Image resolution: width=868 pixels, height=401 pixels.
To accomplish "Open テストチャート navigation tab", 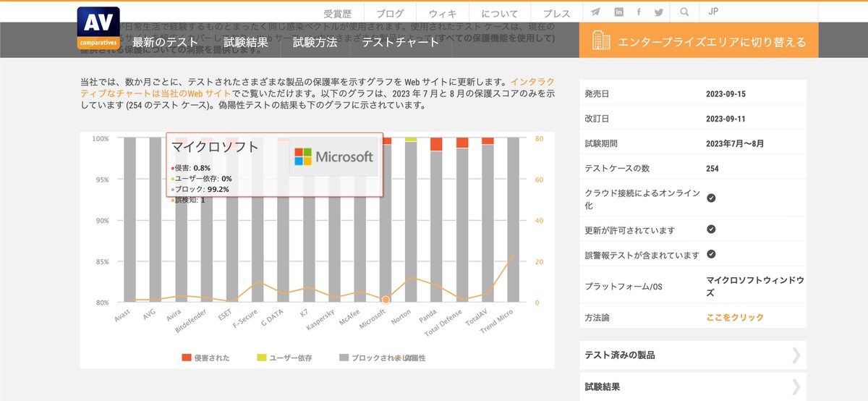I will point(401,42).
